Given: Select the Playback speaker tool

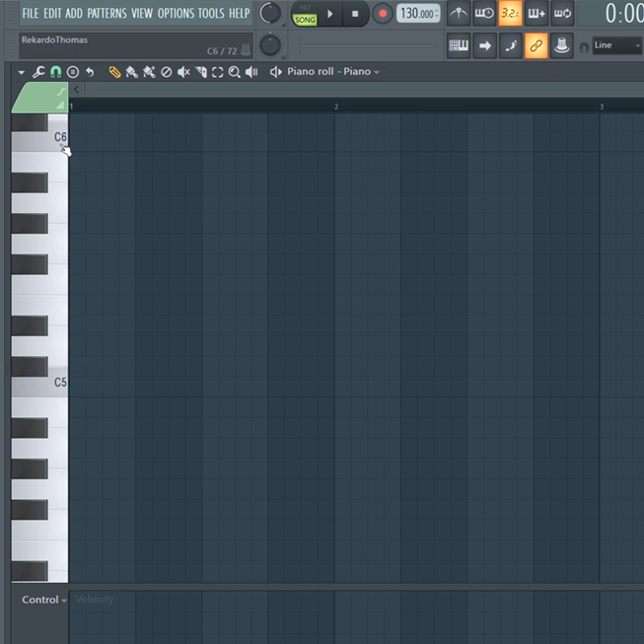Looking at the screenshot, I should tap(251, 72).
